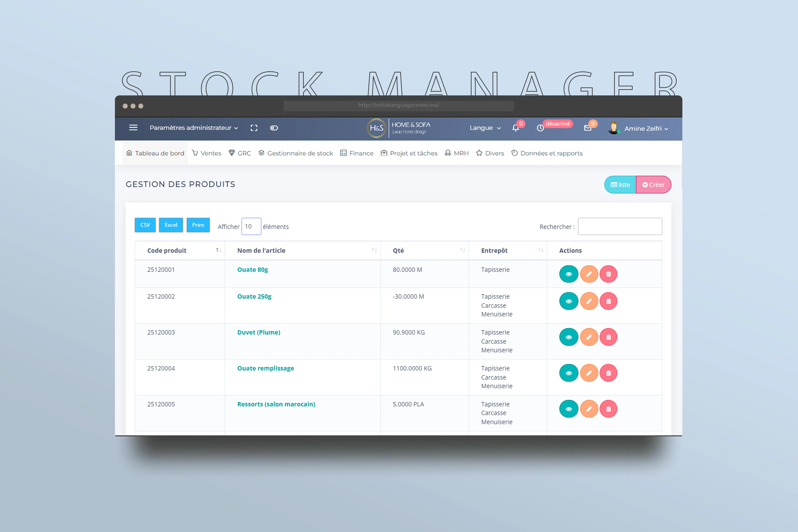Export table with Excel button
The width and height of the screenshot is (798, 532).
click(x=171, y=225)
